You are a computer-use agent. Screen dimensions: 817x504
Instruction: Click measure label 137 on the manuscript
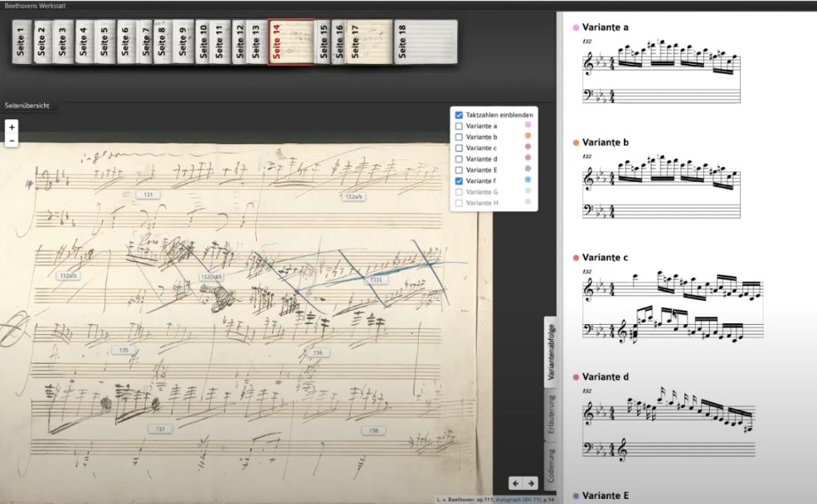tap(160, 429)
